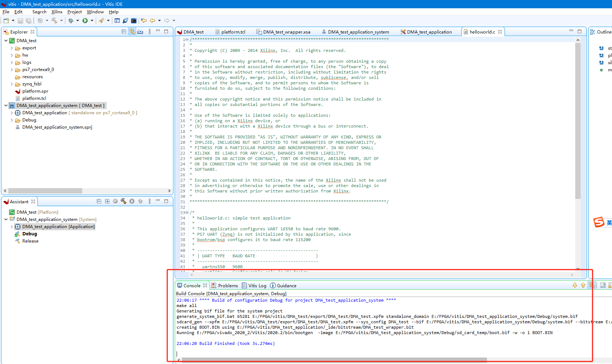Click the Explorer import/focus icon beside Link with Editor
The width and height of the screenshot is (612, 364).
coord(141,32)
